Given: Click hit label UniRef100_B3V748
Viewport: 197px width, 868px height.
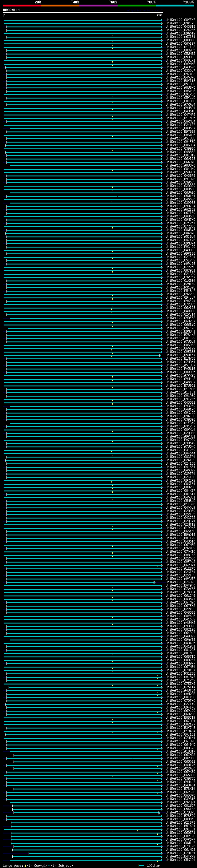Looking at the screenshot, I should tap(180, 728).
